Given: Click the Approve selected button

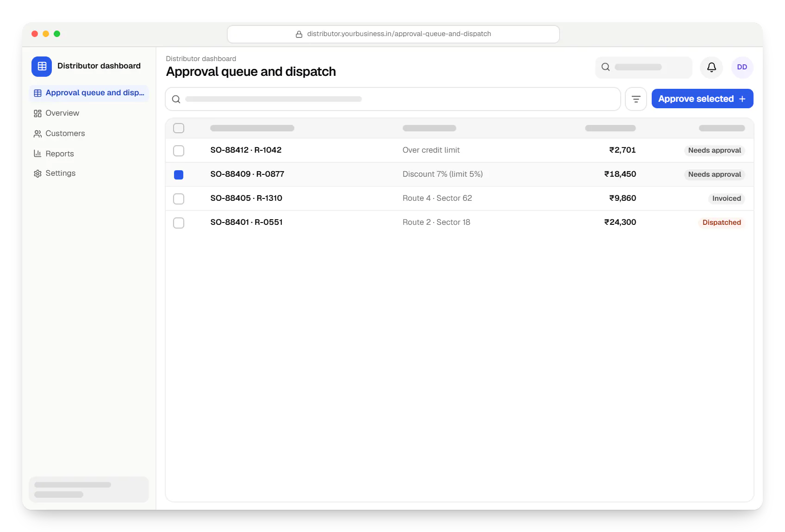Looking at the screenshot, I should 702,99.
